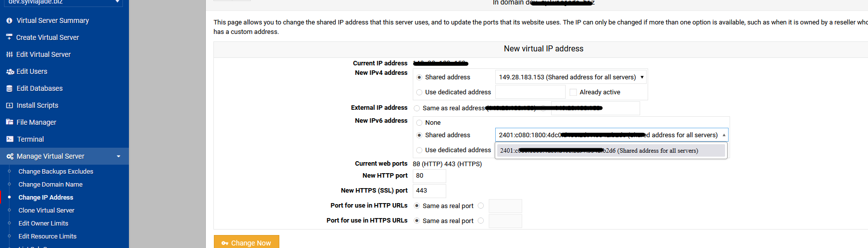Open Change Domain Name menu item
This screenshot has height=248, width=868.
click(50, 185)
